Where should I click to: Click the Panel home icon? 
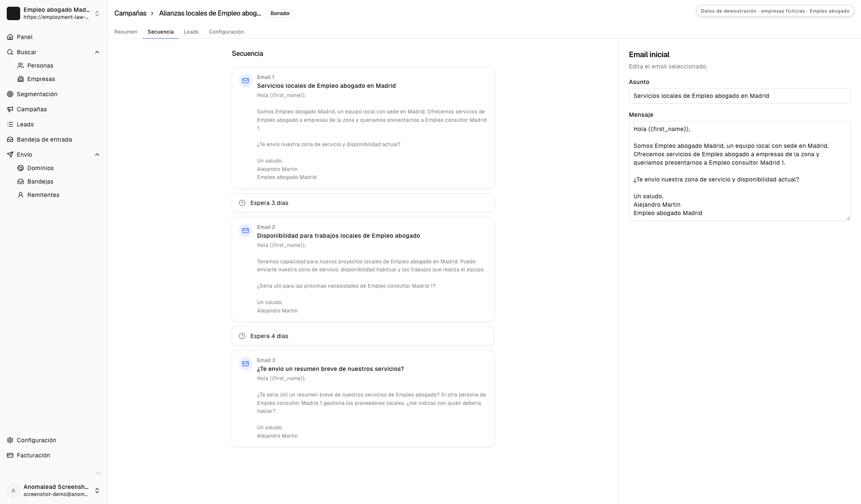pyautogui.click(x=10, y=37)
